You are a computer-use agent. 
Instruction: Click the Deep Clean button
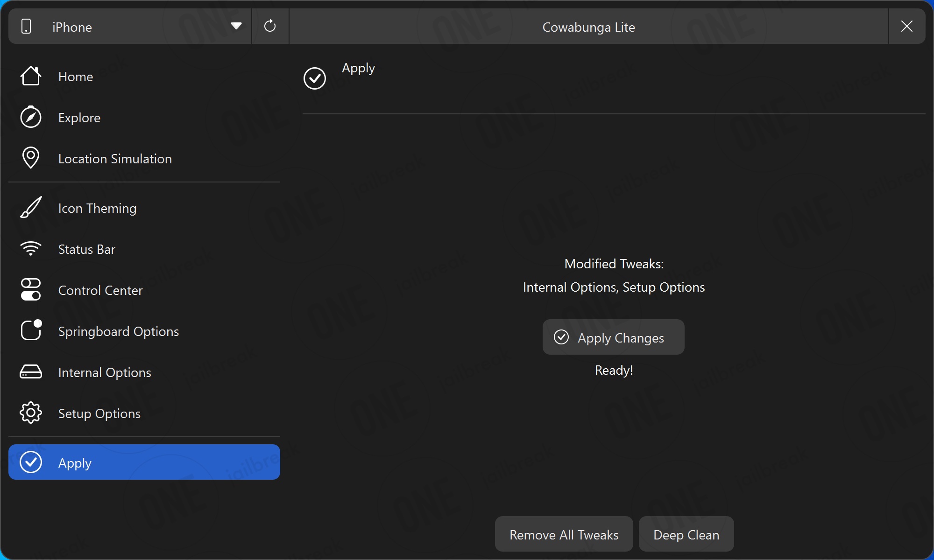tap(686, 534)
